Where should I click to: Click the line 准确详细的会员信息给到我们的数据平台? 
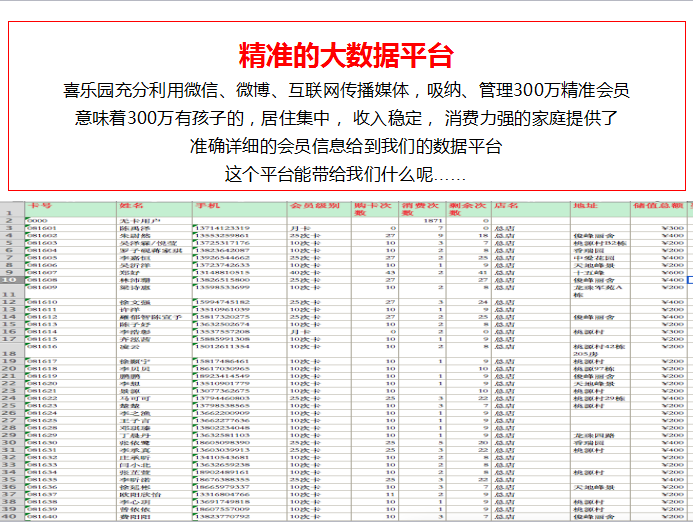click(346, 146)
